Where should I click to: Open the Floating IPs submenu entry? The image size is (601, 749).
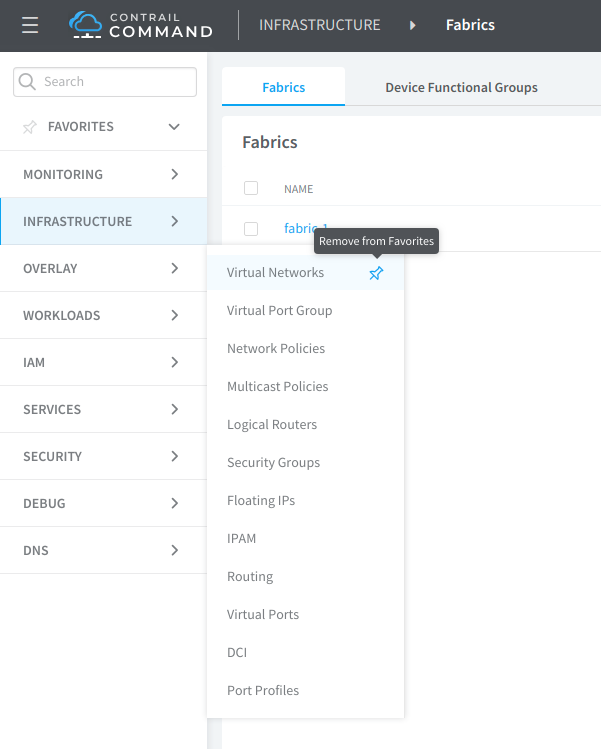click(x=261, y=500)
